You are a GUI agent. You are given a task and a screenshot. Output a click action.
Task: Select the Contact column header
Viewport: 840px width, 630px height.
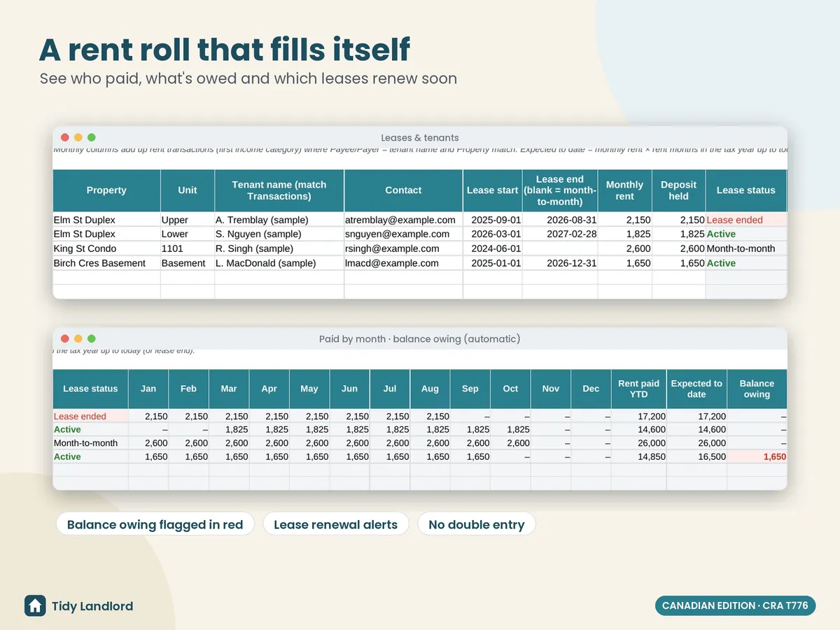pos(403,190)
